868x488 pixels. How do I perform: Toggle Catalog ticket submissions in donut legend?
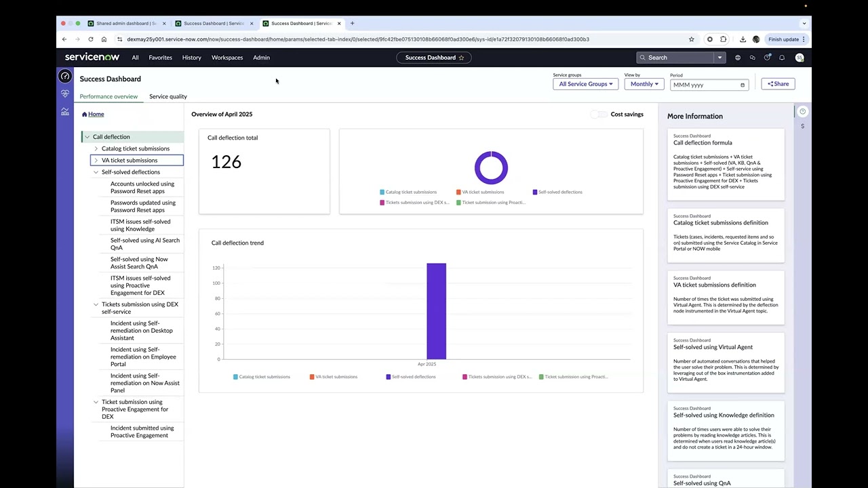tap(408, 192)
